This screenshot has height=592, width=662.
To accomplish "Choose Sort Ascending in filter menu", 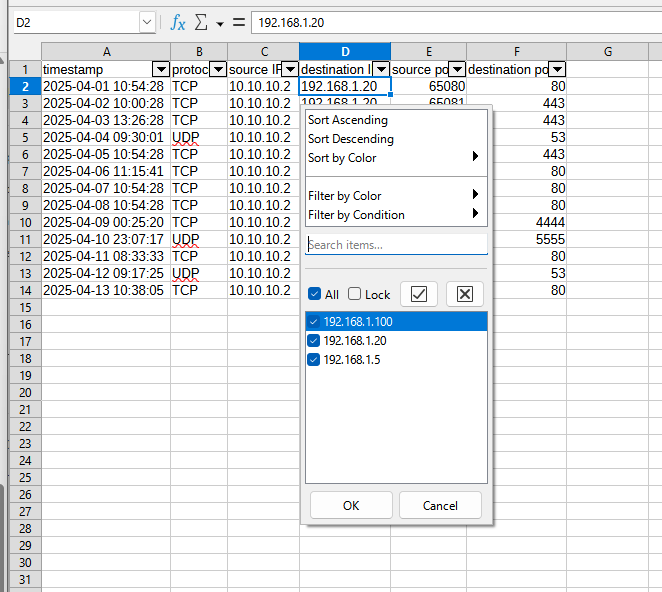I will tap(348, 120).
